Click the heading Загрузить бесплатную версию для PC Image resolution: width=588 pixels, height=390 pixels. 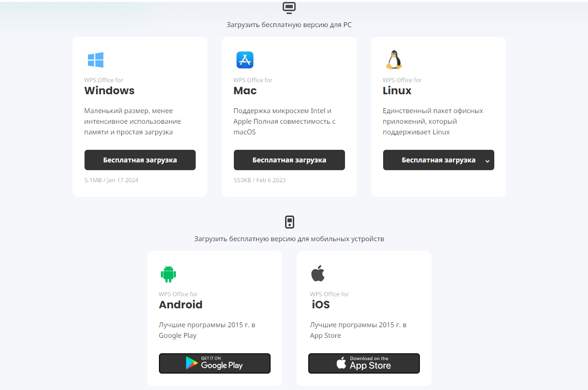[x=289, y=25]
